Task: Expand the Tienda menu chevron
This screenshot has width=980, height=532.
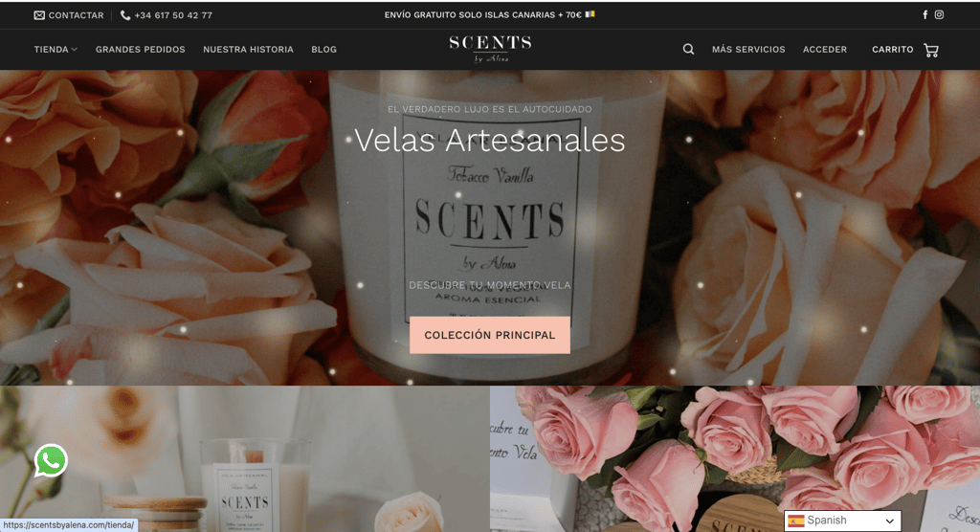Action: (75, 50)
